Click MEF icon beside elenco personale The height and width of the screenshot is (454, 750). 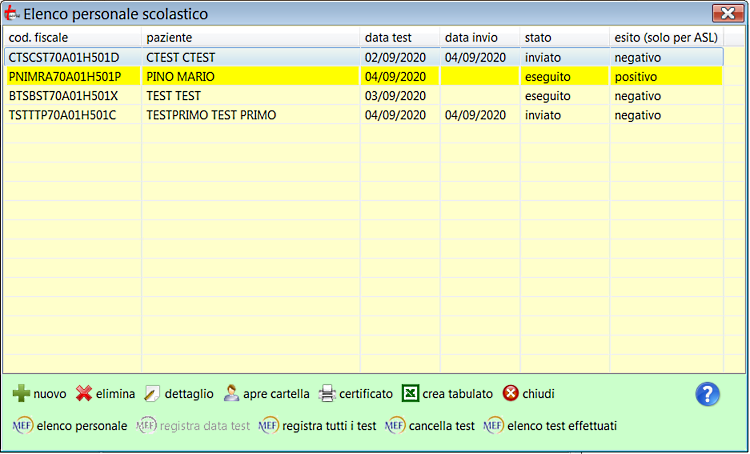click(22, 425)
